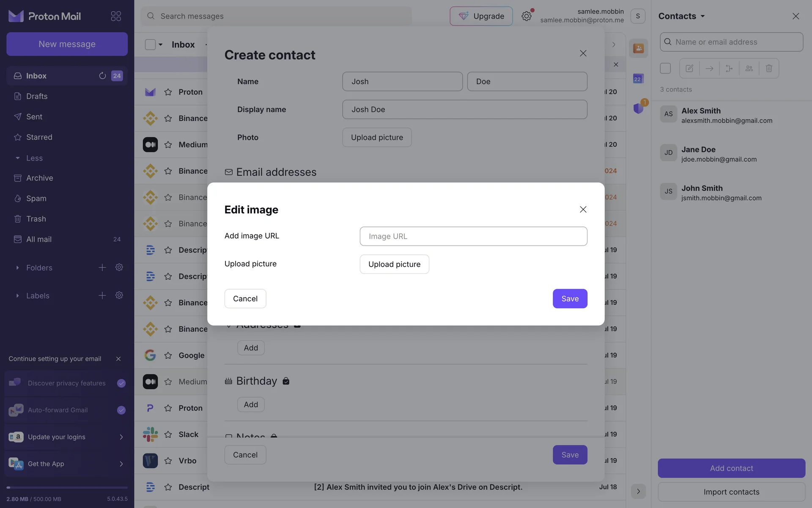Click the contact groups icon

click(749, 68)
